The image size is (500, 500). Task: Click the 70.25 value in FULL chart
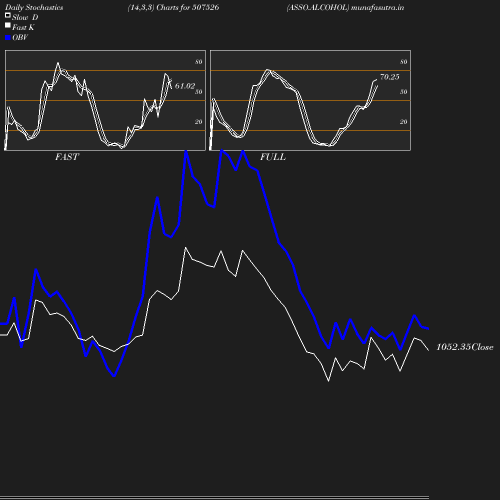(389, 77)
